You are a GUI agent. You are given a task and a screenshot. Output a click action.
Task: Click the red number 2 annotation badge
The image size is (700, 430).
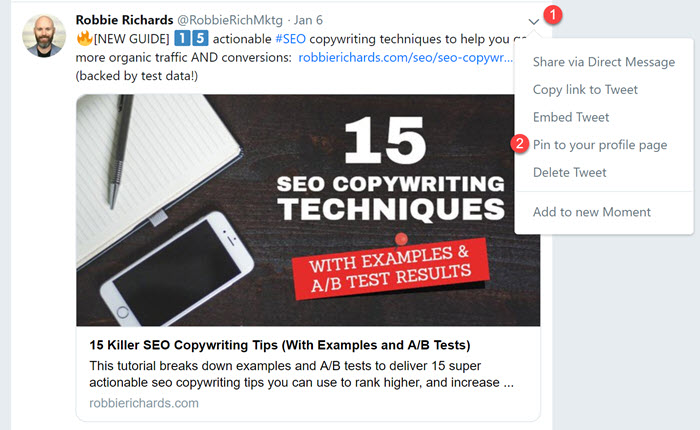pos(520,145)
